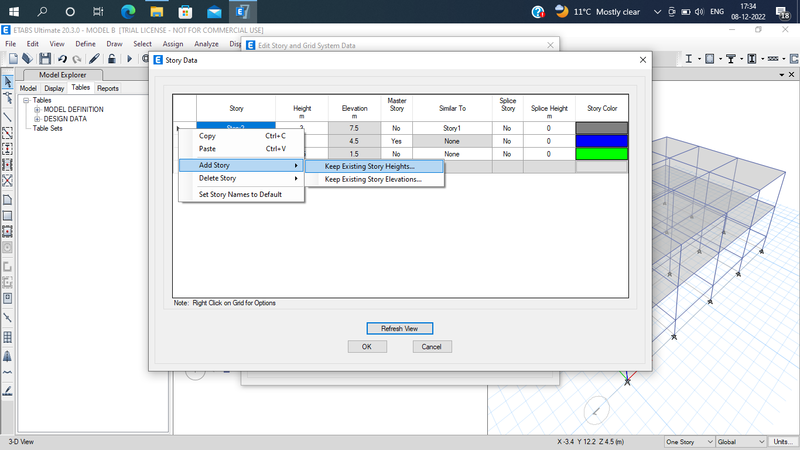Click Cancel in Story Data dialog
This screenshot has height=450, width=800.
432,347
